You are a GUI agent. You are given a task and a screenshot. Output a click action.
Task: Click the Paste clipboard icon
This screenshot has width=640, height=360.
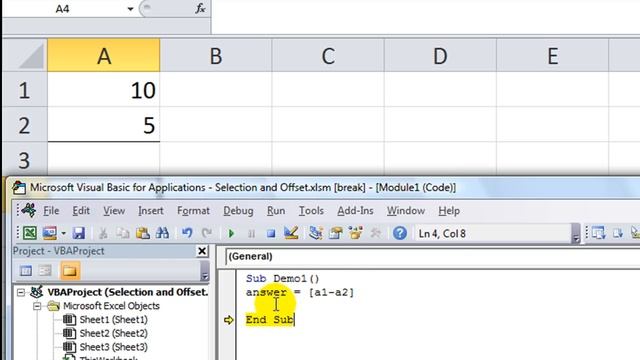(x=142, y=233)
